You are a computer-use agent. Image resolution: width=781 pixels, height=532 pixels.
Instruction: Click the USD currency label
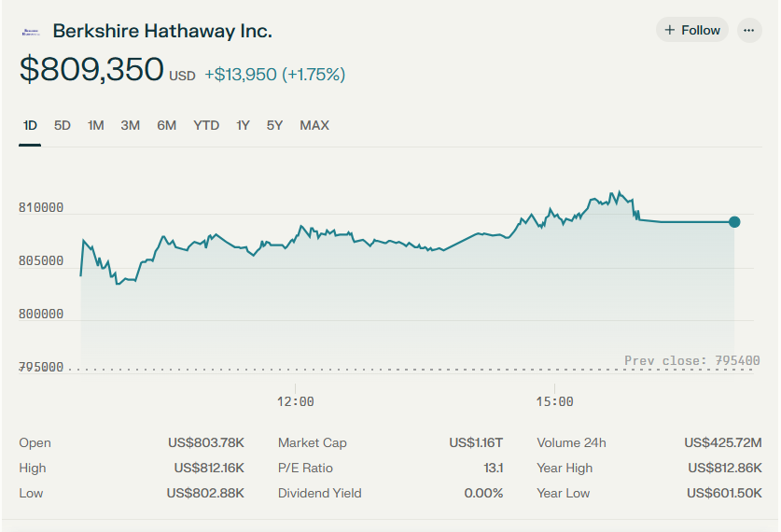coord(182,77)
